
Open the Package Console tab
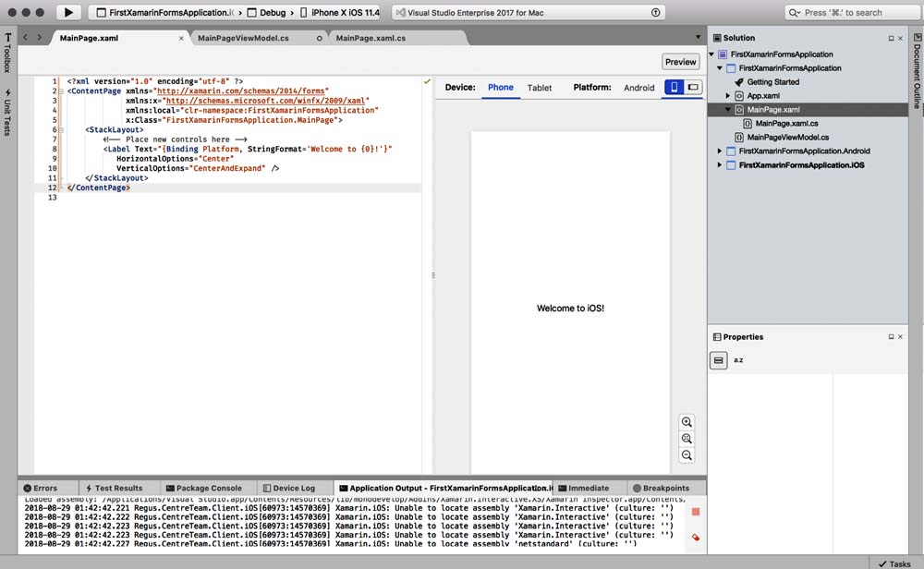[x=204, y=488]
